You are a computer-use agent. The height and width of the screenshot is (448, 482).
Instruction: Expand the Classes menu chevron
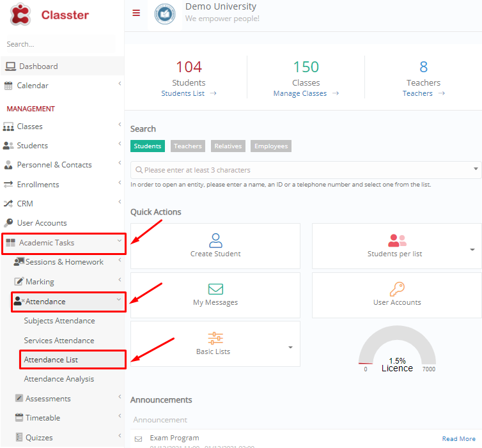tap(120, 125)
